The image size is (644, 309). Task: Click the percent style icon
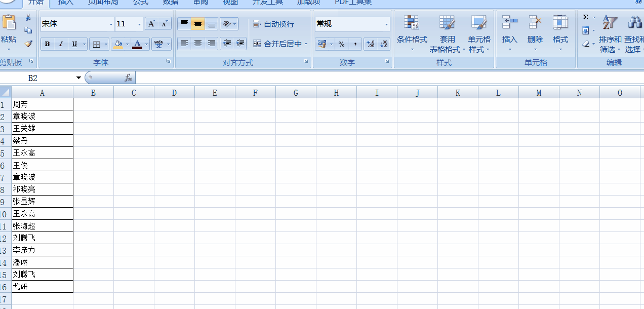point(342,45)
